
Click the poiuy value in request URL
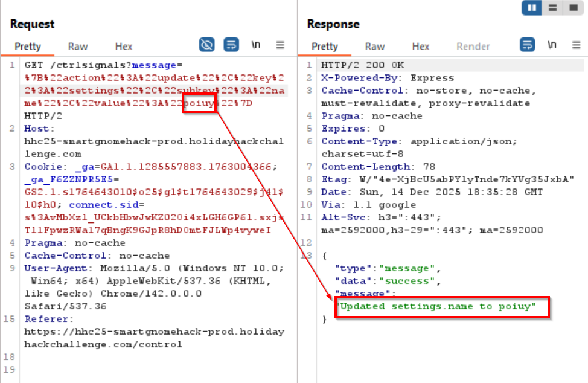tap(200, 103)
